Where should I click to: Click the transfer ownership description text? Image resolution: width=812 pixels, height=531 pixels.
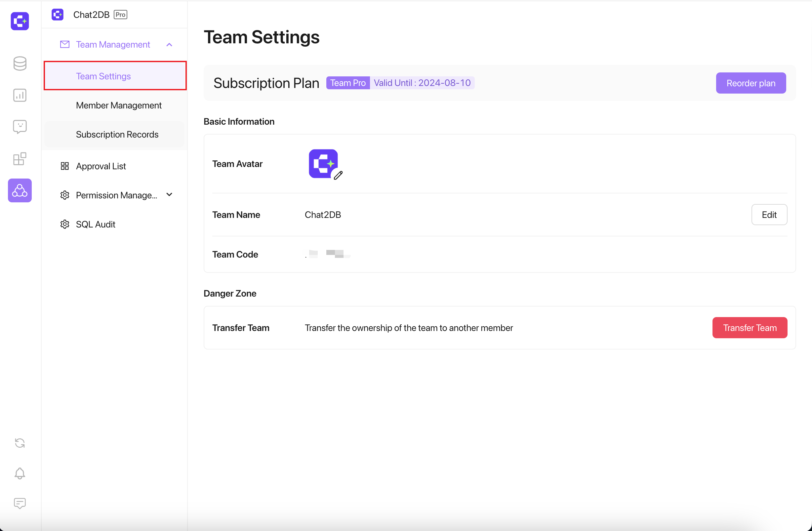(409, 328)
